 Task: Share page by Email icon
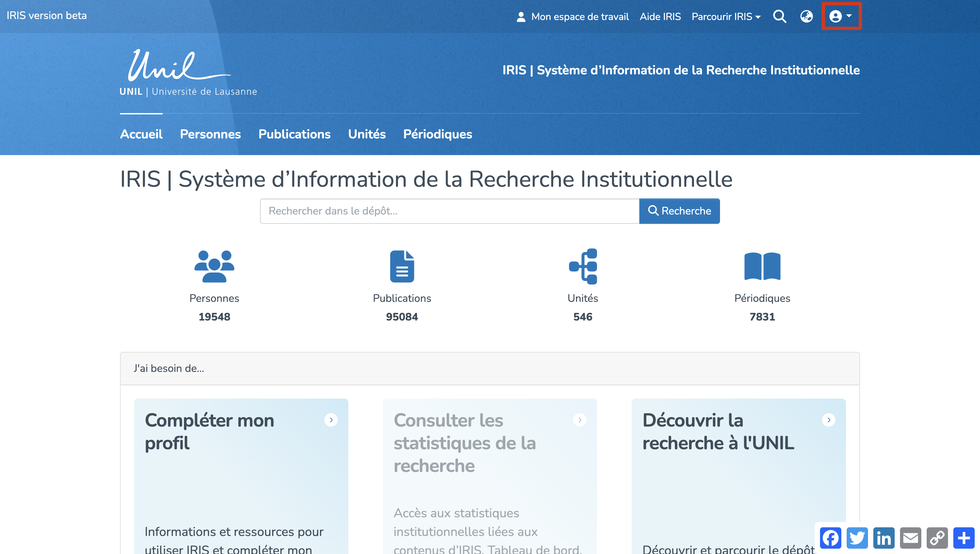pos(910,538)
